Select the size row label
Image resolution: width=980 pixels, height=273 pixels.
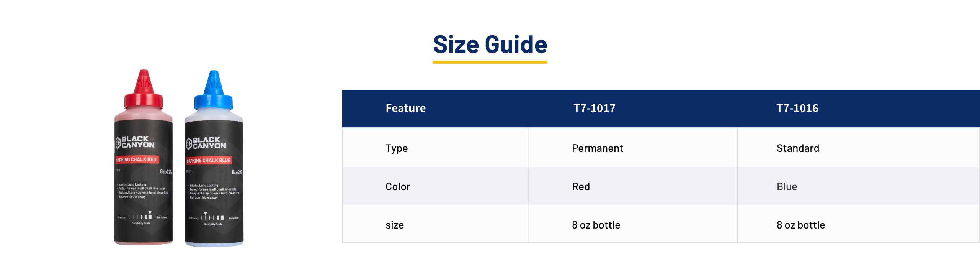tap(395, 225)
